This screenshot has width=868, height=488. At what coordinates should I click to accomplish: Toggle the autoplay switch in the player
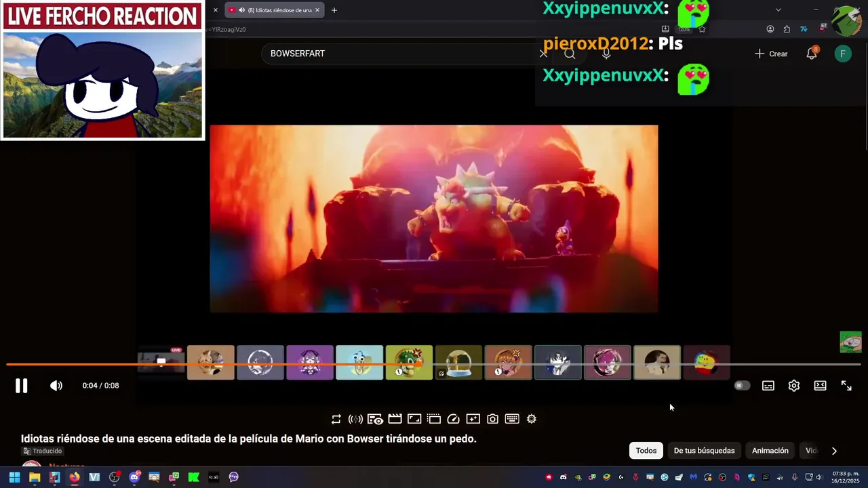point(743,386)
